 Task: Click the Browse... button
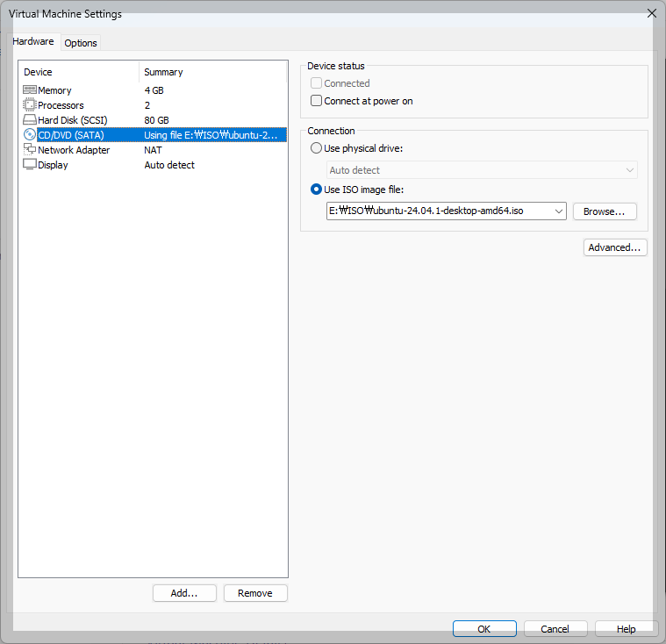point(605,211)
